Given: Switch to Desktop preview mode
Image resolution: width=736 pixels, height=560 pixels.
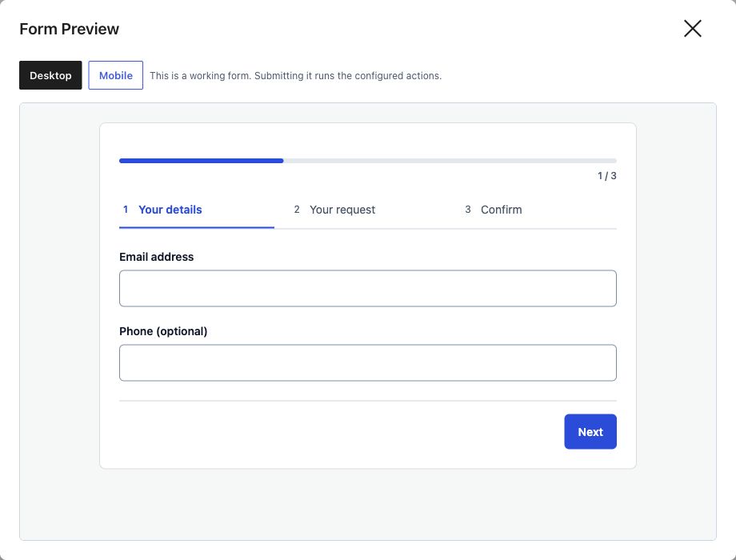Looking at the screenshot, I should [50, 75].
